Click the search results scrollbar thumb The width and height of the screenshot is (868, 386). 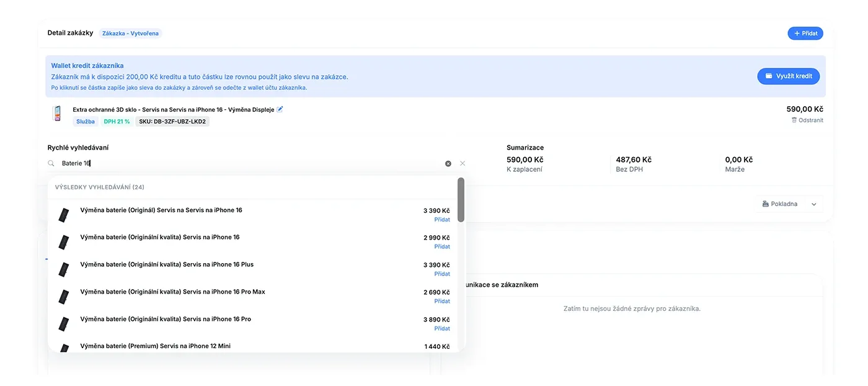461,200
